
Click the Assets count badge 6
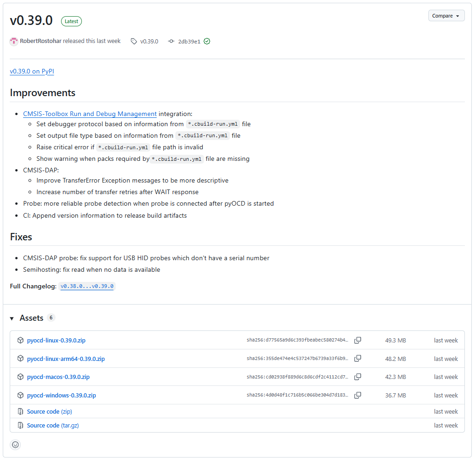tap(51, 317)
